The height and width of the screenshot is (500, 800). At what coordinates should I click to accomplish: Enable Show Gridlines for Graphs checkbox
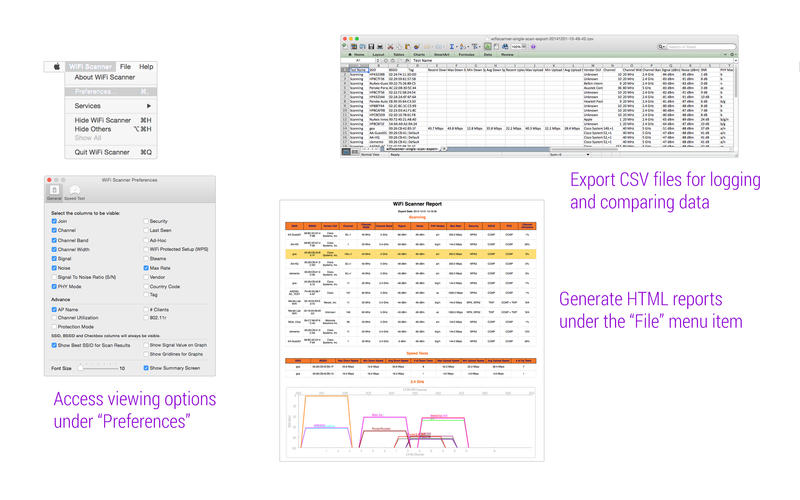click(146, 354)
